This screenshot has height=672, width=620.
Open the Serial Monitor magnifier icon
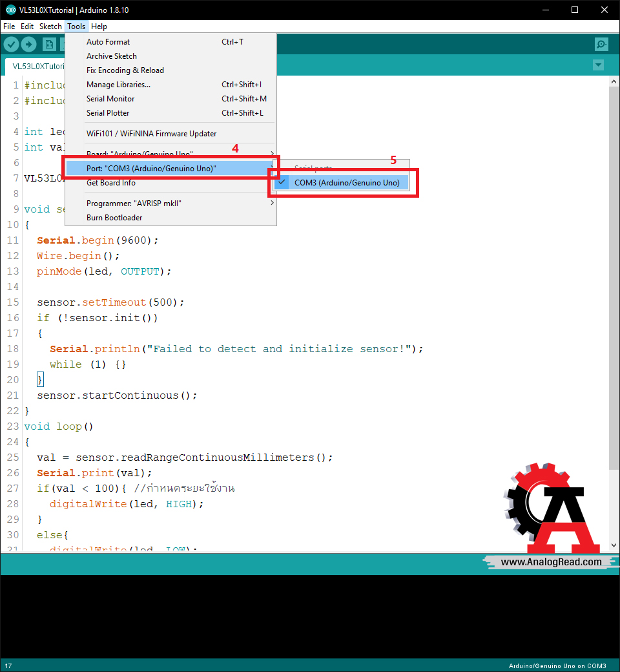click(601, 44)
